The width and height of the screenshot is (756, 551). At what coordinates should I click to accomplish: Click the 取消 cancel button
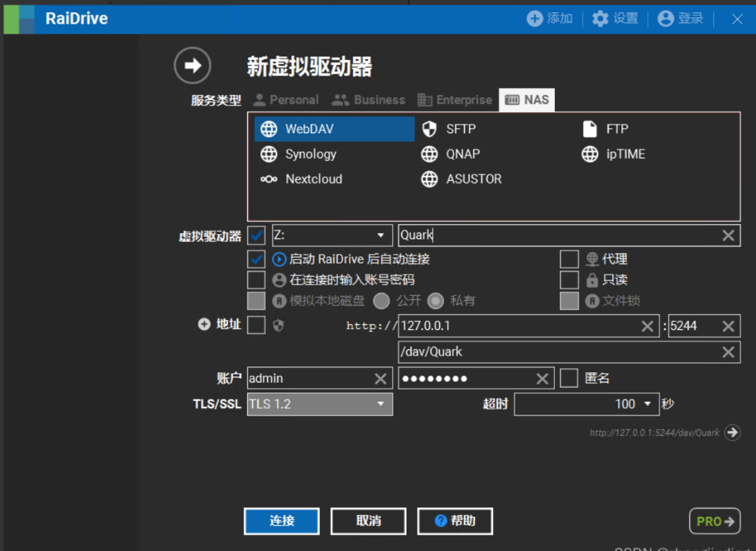click(368, 521)
